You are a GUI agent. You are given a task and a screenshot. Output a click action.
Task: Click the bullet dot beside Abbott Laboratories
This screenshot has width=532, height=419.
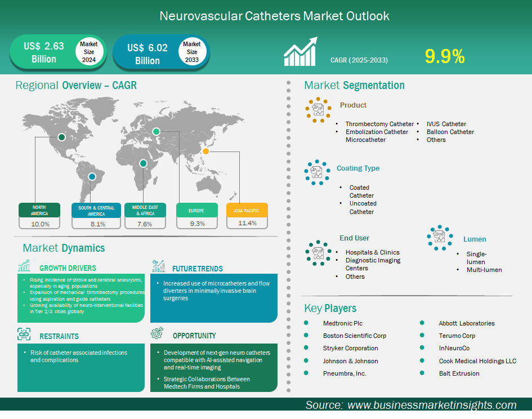[422, 323]
